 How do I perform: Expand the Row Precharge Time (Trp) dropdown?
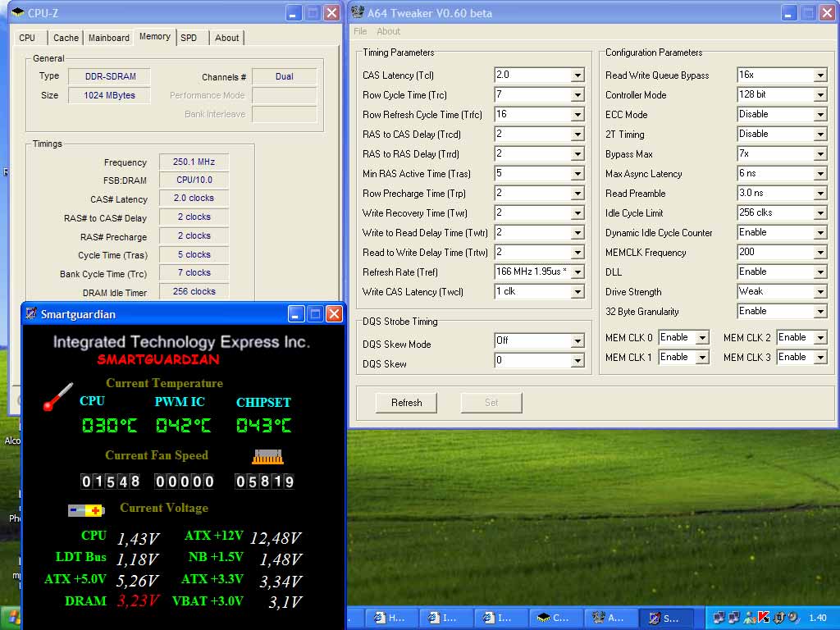577,194
